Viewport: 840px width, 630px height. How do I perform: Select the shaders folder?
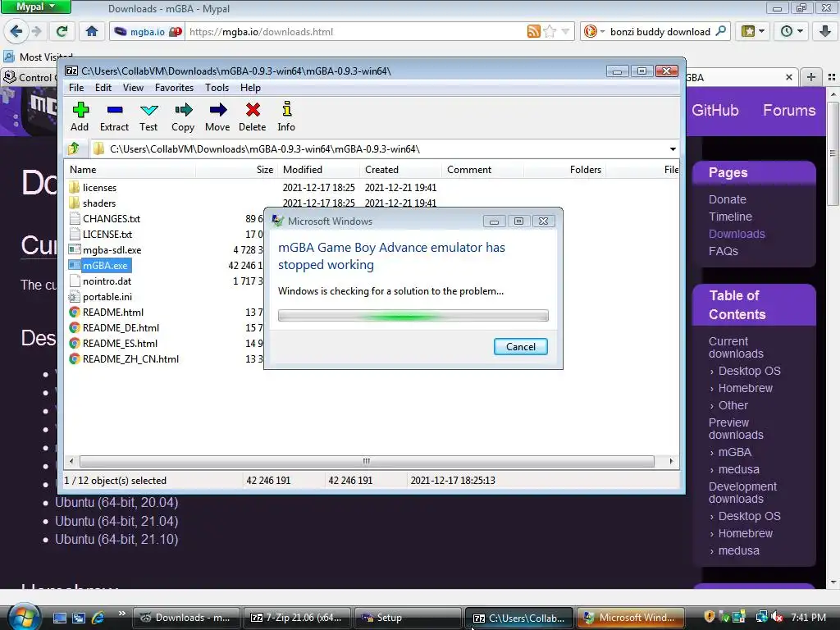(x=99, y=203)
